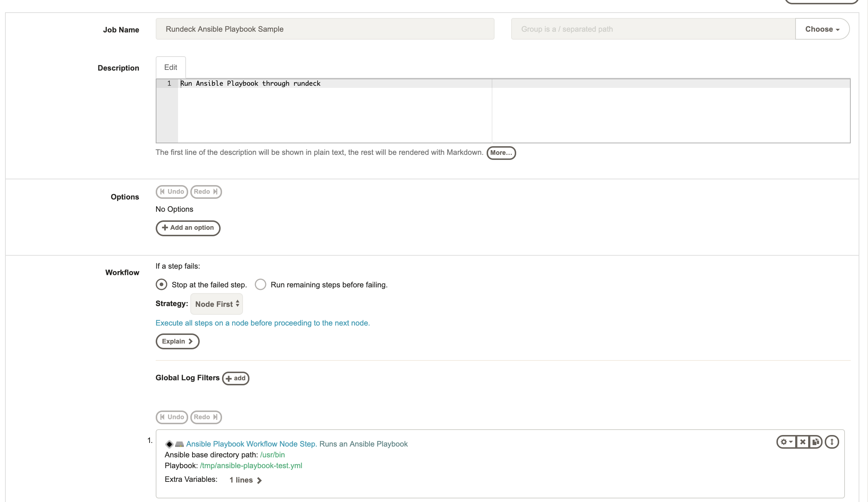Screen dimensions: 868x502
Task: Click the 'Explain' button under strategy
Action: (x=177, y=341)
